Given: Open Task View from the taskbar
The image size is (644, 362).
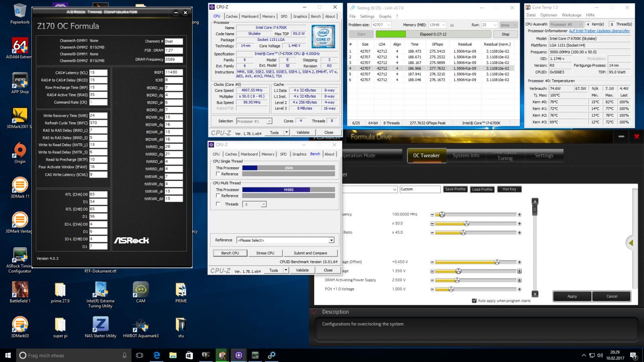Looking at the screenshot, I should [139, 355].
